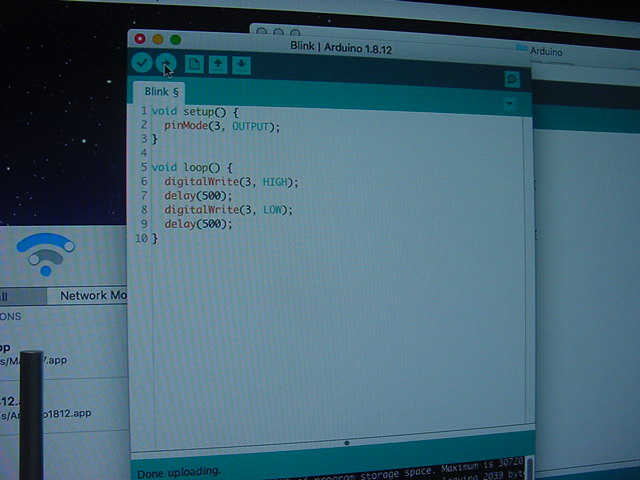
Task: Select the Blink sketch tab
Action: (x=160, y=93)
